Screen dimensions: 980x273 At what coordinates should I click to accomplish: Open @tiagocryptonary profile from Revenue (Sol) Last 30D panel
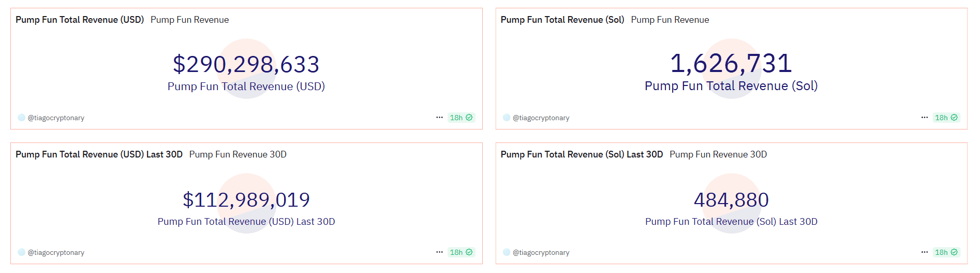[x=541, y=252]
